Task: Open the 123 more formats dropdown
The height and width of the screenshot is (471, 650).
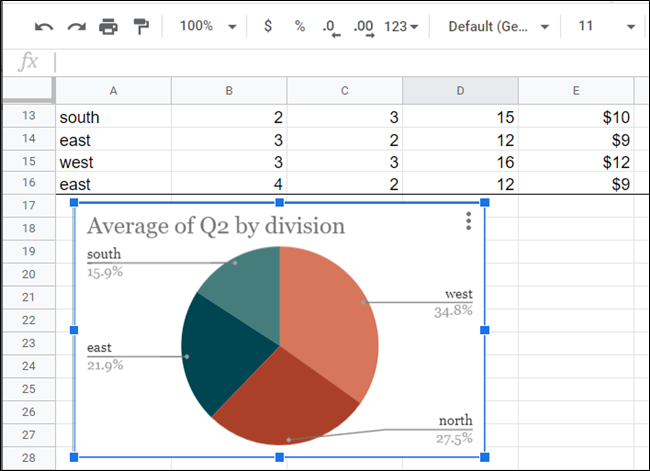Action: [401, 27]
